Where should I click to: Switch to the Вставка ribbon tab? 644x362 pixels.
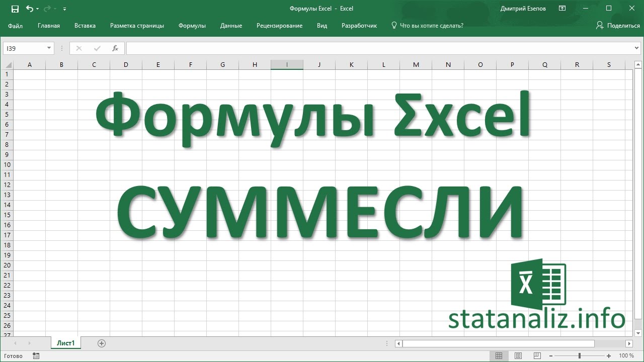tap(85, 26)
